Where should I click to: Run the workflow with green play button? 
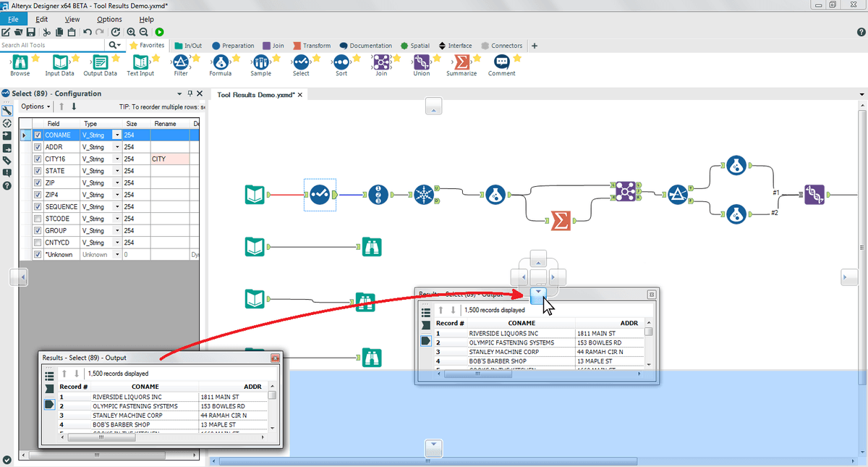159,32
